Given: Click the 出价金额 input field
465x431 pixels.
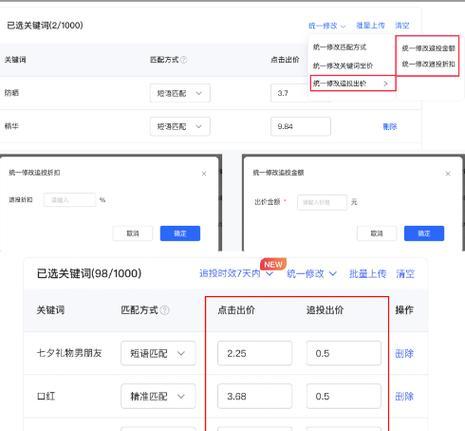Looking at the screenshot, I should click(x=322, y=202).
